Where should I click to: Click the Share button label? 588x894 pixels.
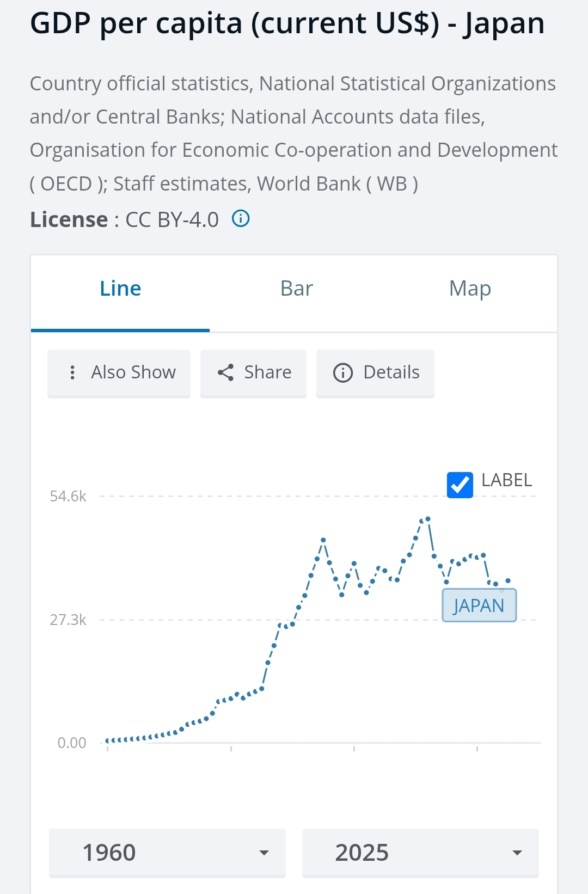pyautogui.click(x=268, y=372)
